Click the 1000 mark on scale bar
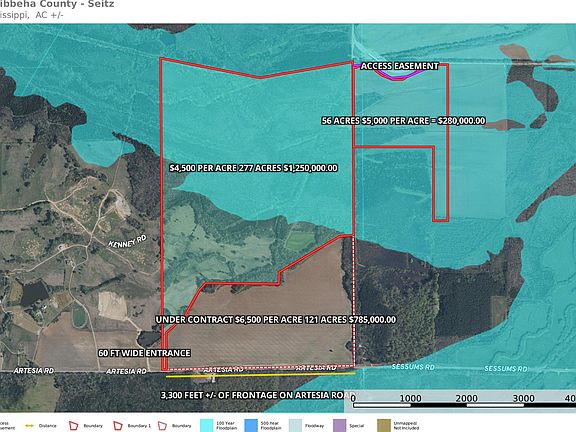The height and width of the screenshot is (432, 576). point(410,398)
